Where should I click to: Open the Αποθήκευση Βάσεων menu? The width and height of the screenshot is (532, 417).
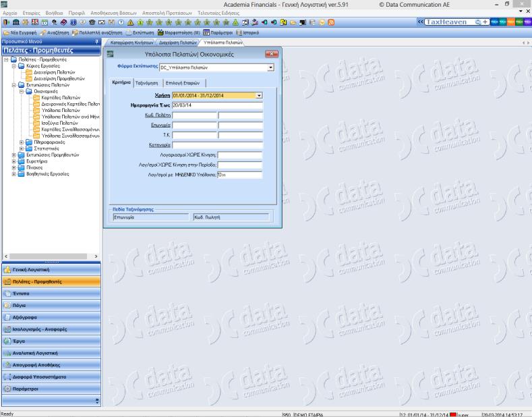[x=113, y=13]
